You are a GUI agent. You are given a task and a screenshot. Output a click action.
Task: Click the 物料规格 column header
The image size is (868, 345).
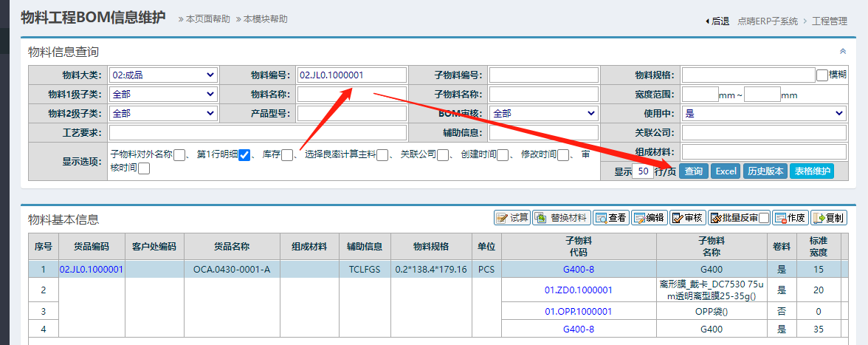click(x=431, y=247)
